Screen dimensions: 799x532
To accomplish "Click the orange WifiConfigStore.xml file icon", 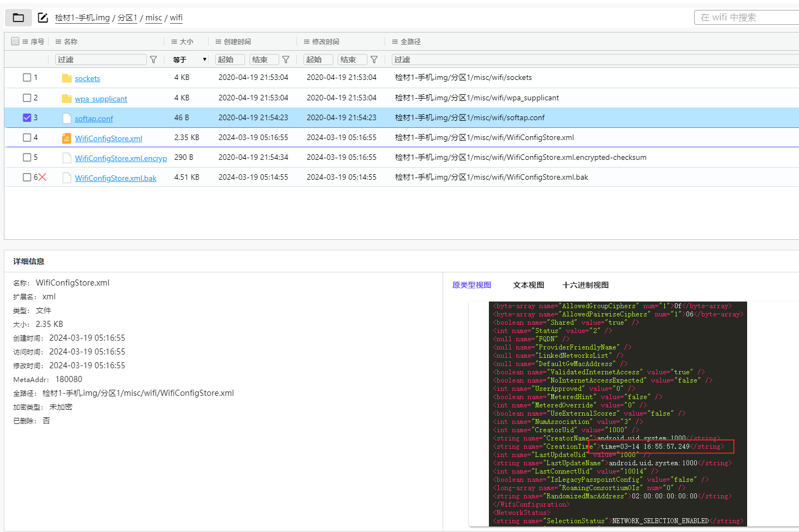I will click(x=67, y=138).
